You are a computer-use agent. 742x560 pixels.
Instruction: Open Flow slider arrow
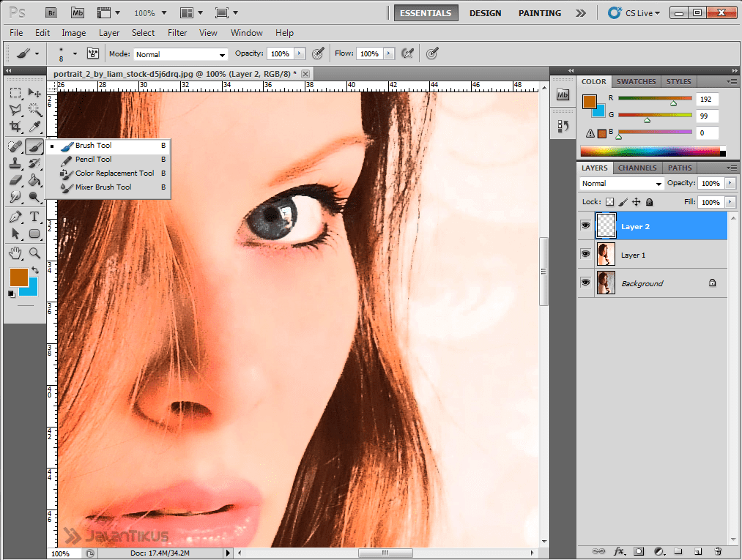coord(389,54)
